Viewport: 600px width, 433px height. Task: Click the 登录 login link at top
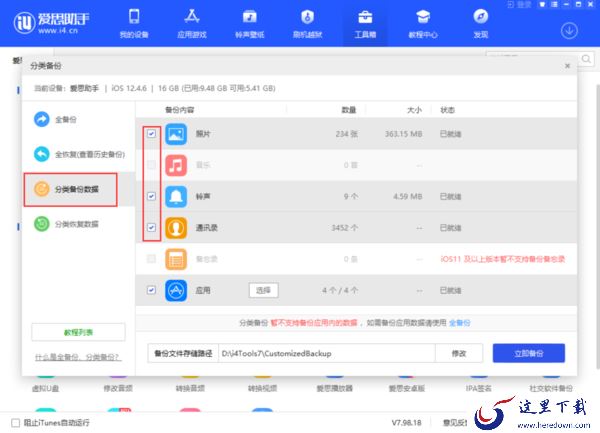[520, 5]
